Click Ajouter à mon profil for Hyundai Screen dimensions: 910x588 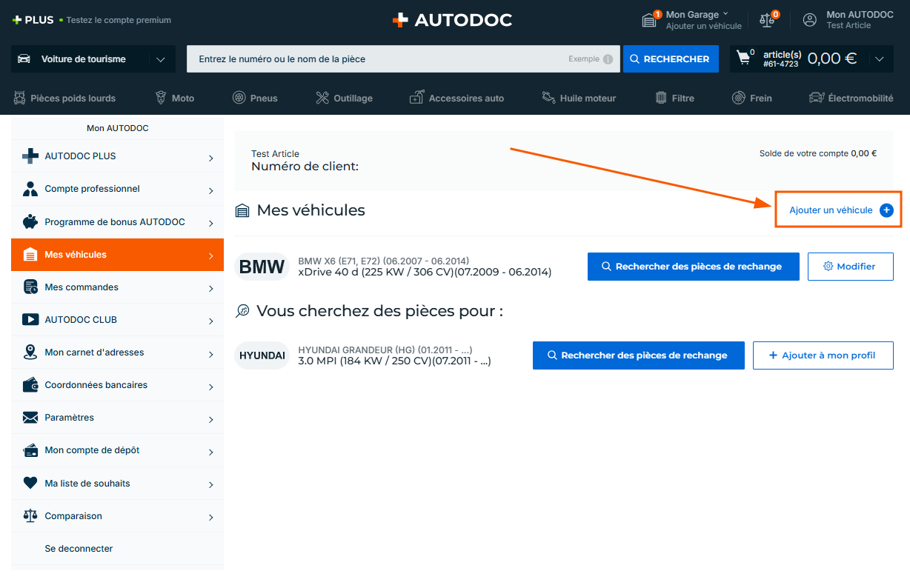point(822,355)
